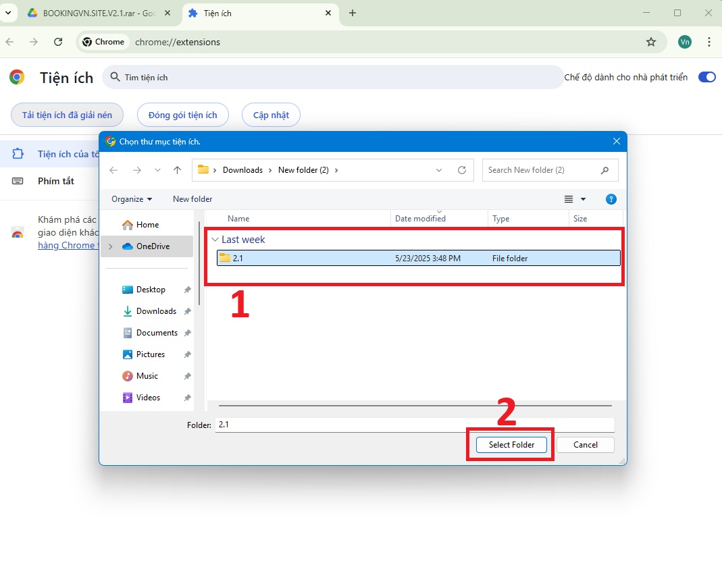Open the Organize menu

tap(132, 199)
